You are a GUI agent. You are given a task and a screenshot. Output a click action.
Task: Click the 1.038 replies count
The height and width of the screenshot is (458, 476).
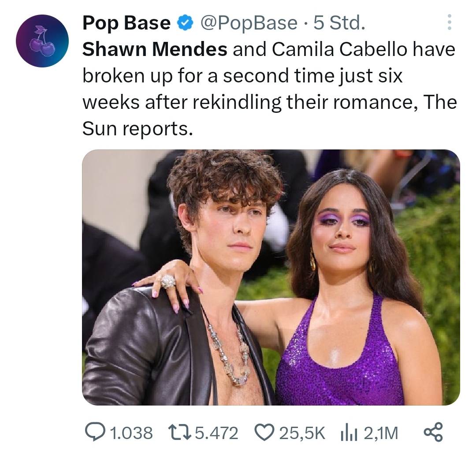pyautogui.click(x=131, y=433)
